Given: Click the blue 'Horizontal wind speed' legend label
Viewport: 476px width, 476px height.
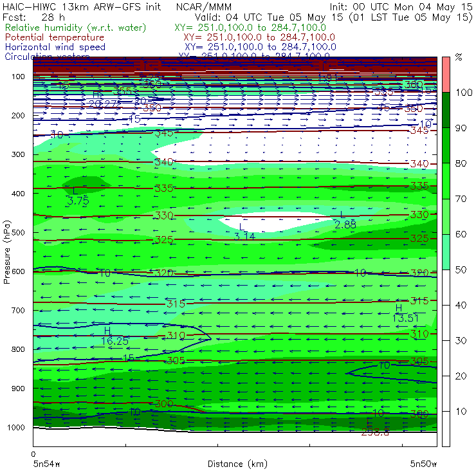Looking at the screenshot, I should (55, 47).
